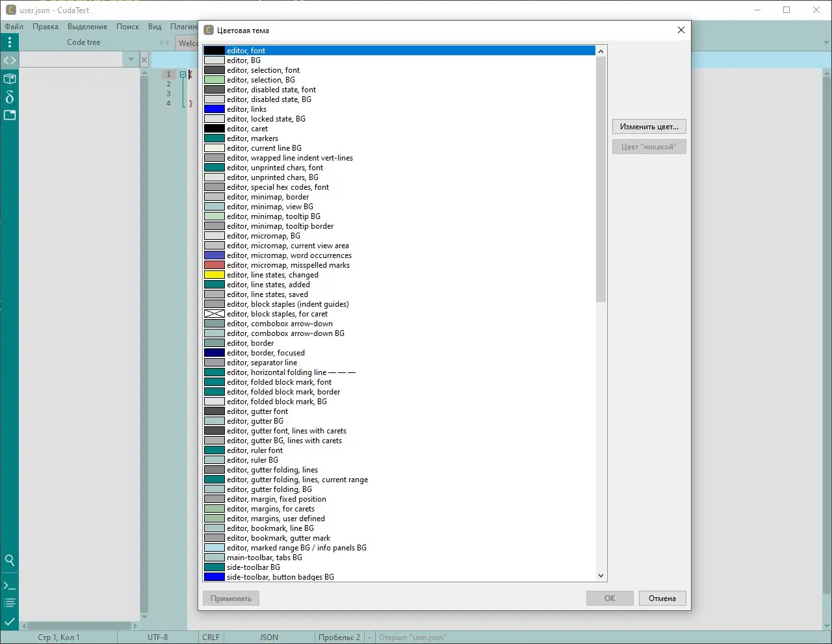Select "main-toolbar, tabs BG" row
This screenshot has height=644, width=832.
pyautogui.click(x=399, y=558)
